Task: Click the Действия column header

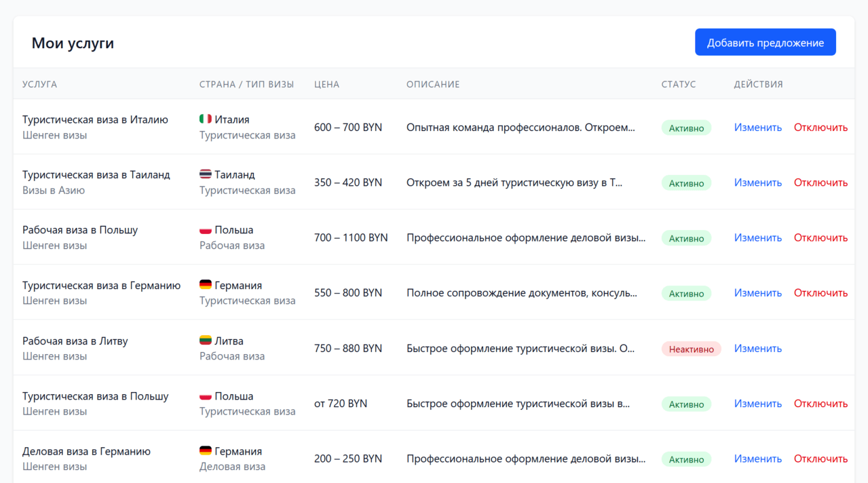Action: 759,84
